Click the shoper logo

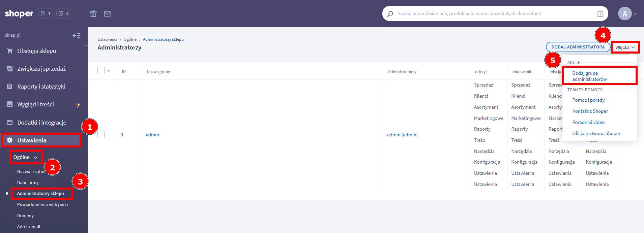coord(19,13)
